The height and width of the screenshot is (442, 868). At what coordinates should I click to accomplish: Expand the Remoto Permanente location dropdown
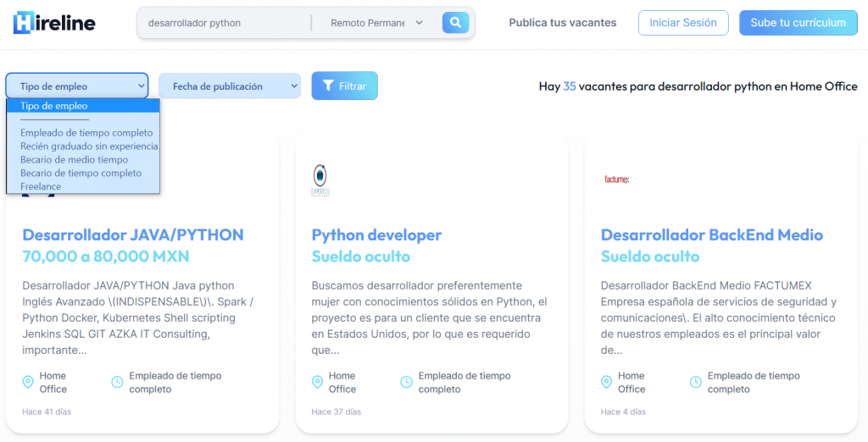(376, 23)
